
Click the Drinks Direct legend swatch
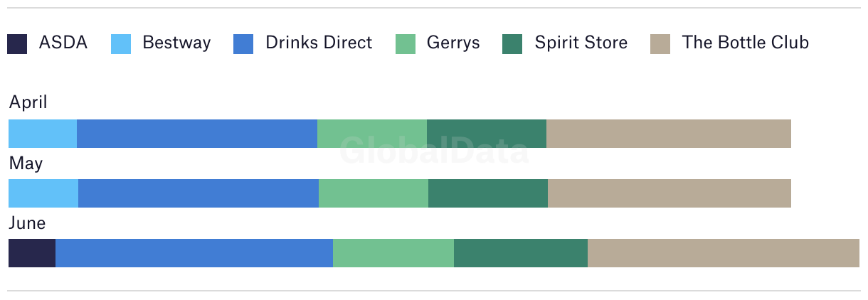click(x=243, y=44)
